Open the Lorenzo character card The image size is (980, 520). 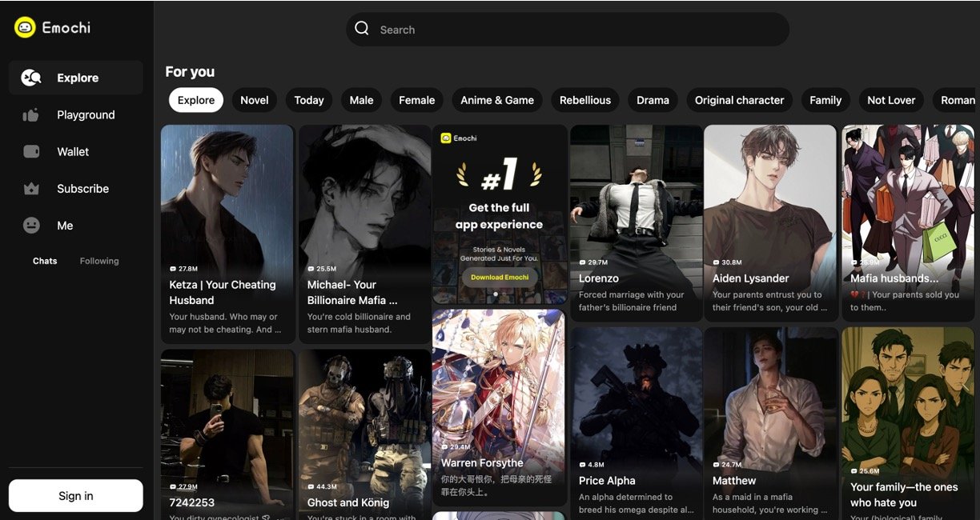636,223
